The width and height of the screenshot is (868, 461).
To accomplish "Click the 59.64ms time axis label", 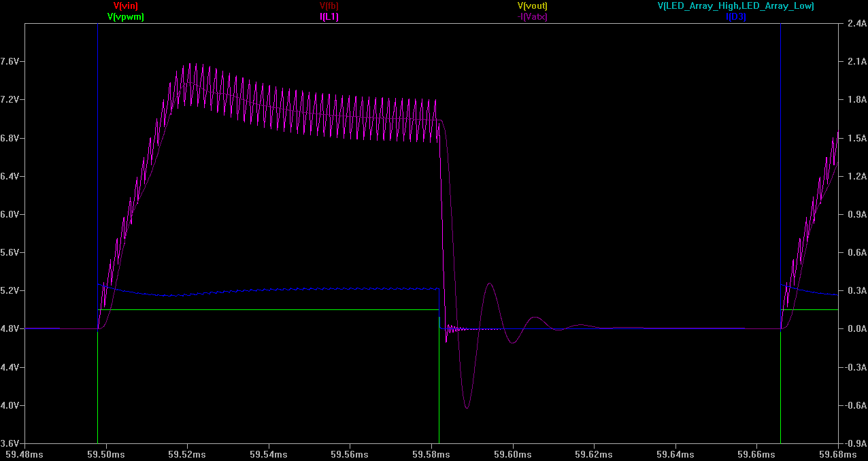I will tap(675, 454).
